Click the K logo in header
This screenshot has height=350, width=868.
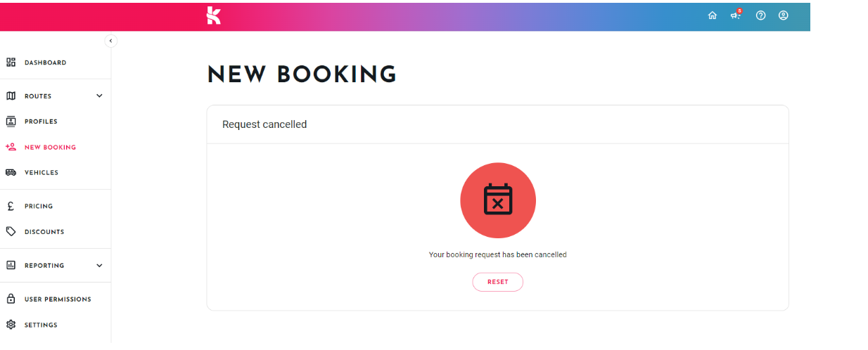click(x=214, y=15)
